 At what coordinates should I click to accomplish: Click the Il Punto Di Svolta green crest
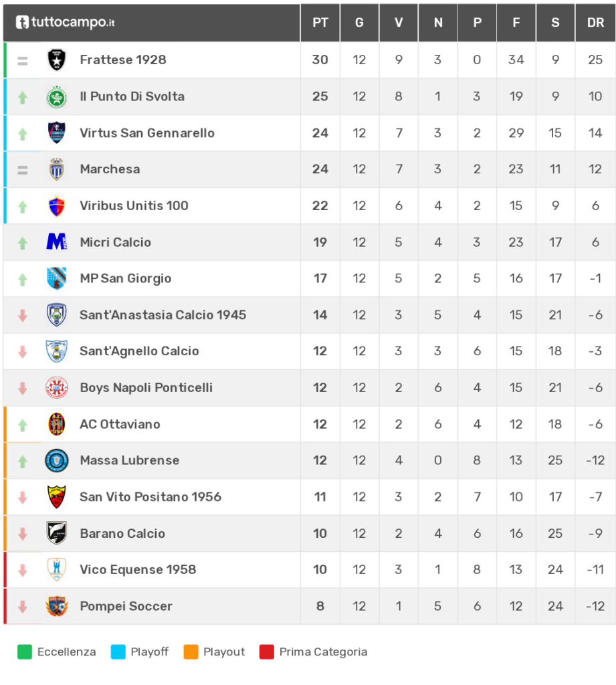[56, 96]
